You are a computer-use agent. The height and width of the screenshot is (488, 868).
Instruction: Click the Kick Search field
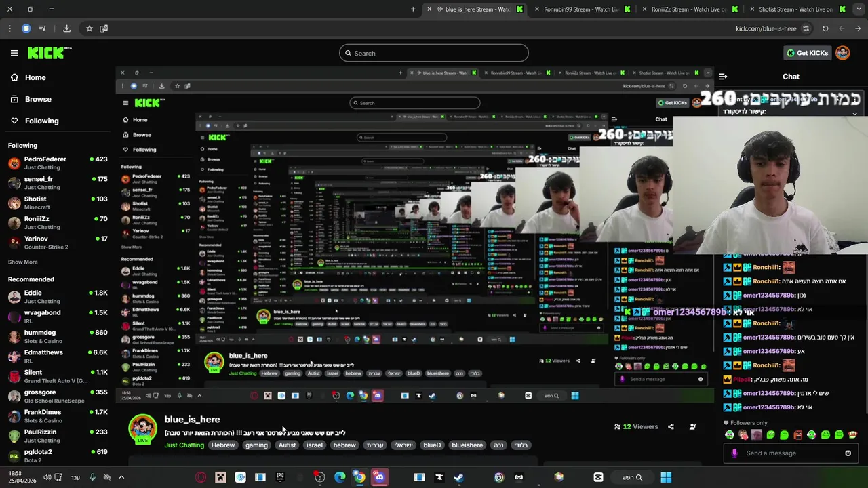click(x=434, y=53)
